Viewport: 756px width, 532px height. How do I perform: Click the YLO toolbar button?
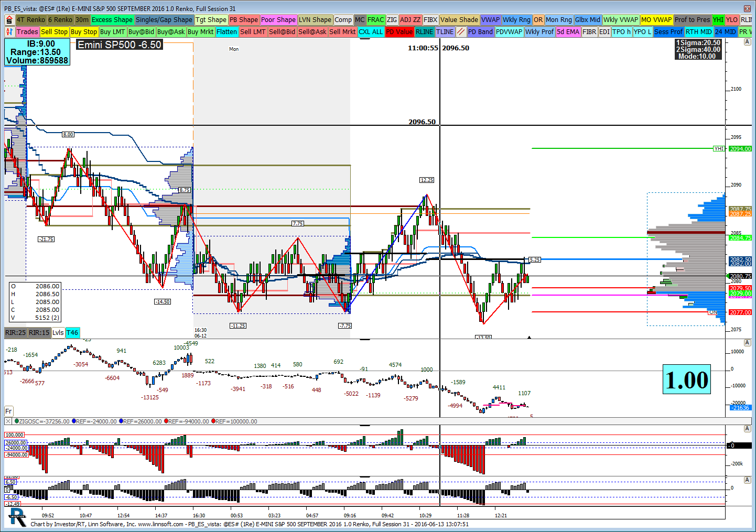732,20
